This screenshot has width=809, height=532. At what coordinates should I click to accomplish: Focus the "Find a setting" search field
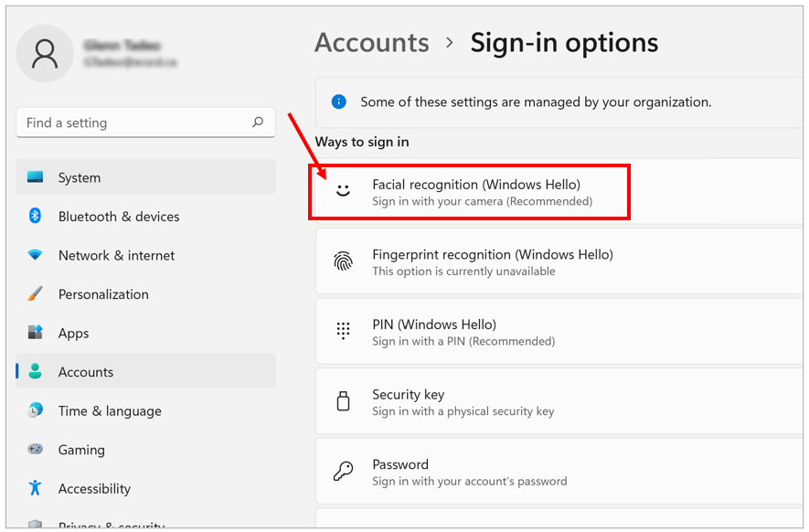[x=146, y=122]
